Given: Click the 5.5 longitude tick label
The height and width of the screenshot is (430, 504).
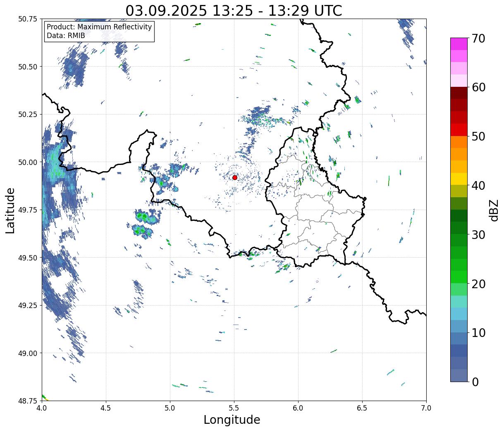Looking at the screenshot, I should coord(234,408).
